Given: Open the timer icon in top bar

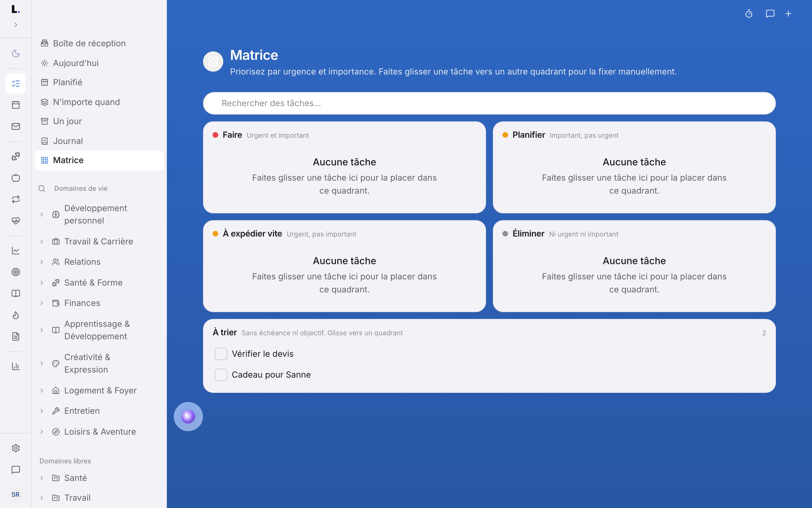Looking at the screenshot, I should tap(749, 14).
